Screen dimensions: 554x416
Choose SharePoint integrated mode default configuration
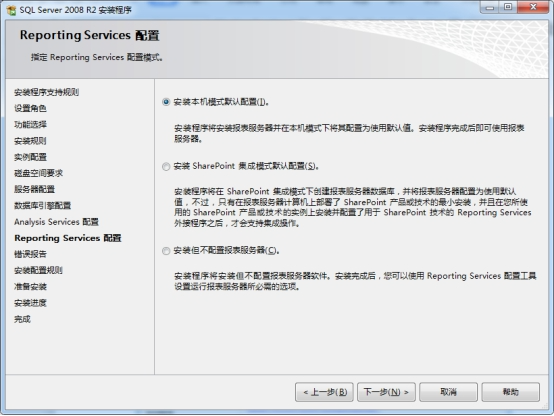pos(166,166)
